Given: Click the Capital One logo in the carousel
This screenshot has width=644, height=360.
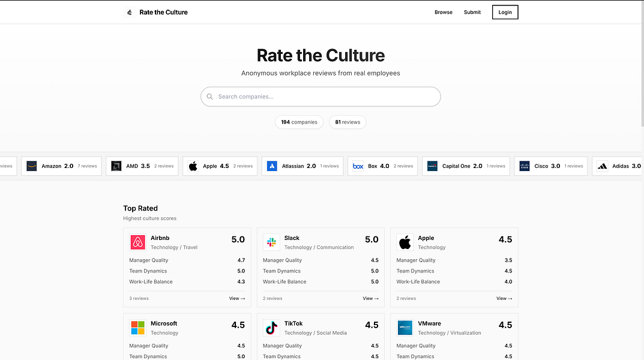Looking at the screenshot, I should pos(432,166).
